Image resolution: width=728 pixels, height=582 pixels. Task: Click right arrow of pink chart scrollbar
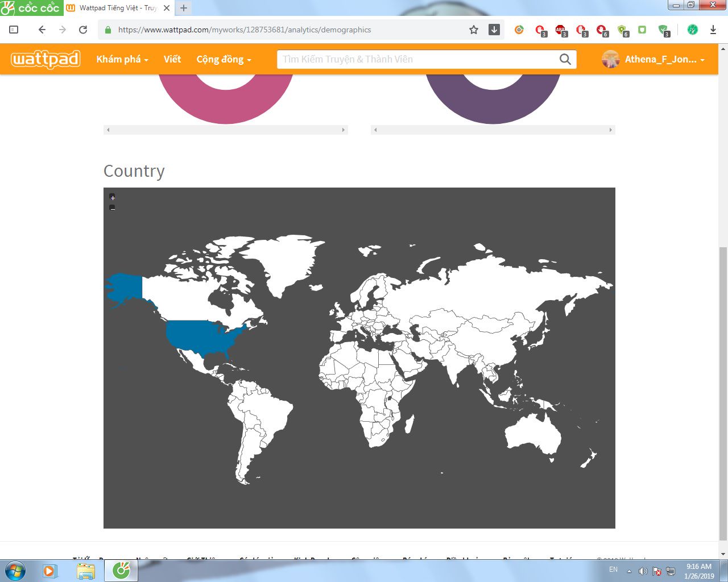(x=344, y=130)
